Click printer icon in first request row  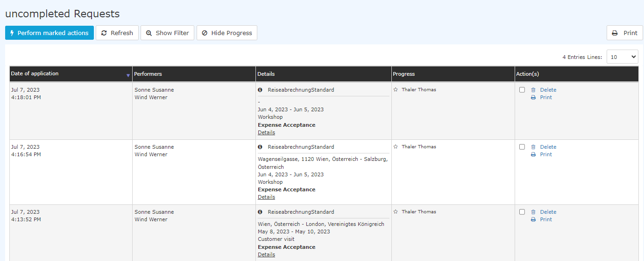tap(533, 97)
